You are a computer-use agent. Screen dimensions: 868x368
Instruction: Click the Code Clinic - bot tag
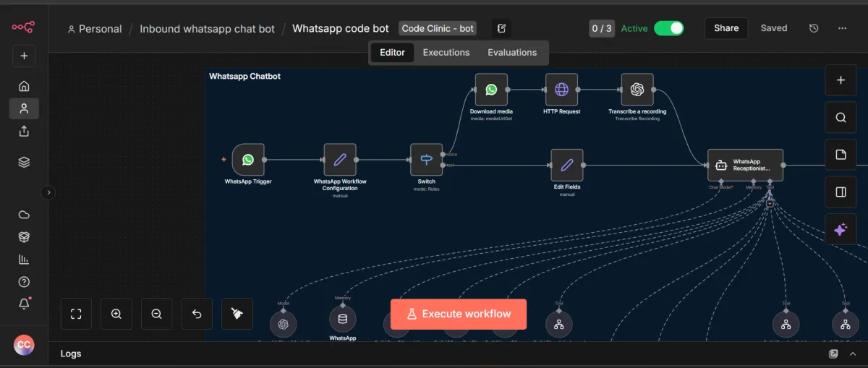pyautogui.click(x=438, y=29)
